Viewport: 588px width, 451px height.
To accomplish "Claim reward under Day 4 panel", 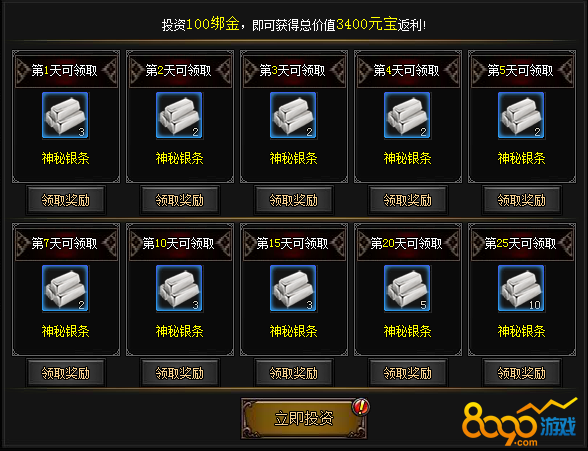I will point(408,200).
